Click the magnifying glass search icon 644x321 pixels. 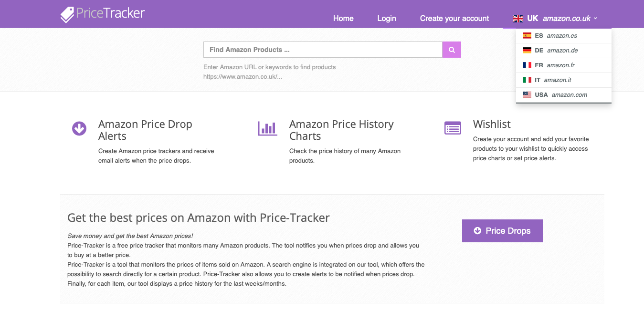coord(451,49)
